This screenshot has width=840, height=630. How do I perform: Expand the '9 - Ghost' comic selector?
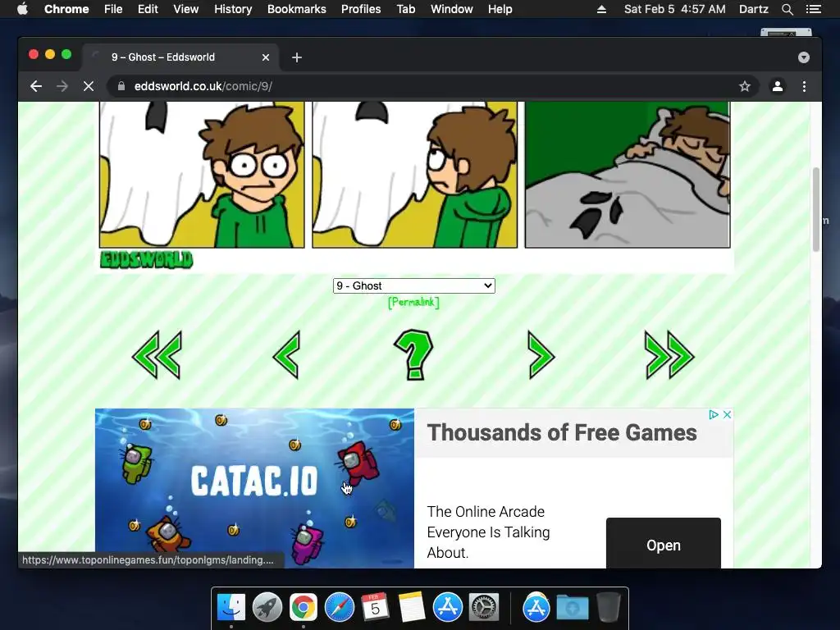click(413, 285)
